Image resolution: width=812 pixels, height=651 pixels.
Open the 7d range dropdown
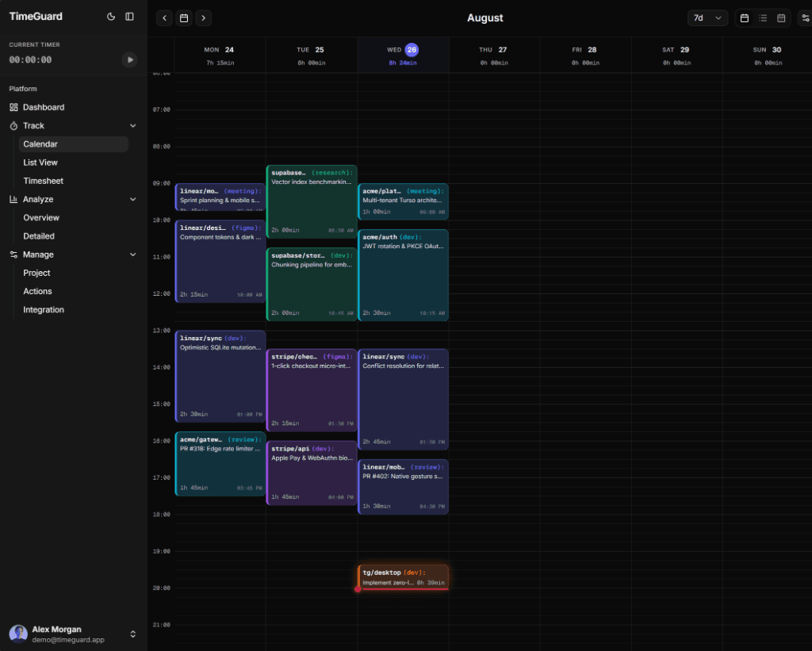(707, 18)
